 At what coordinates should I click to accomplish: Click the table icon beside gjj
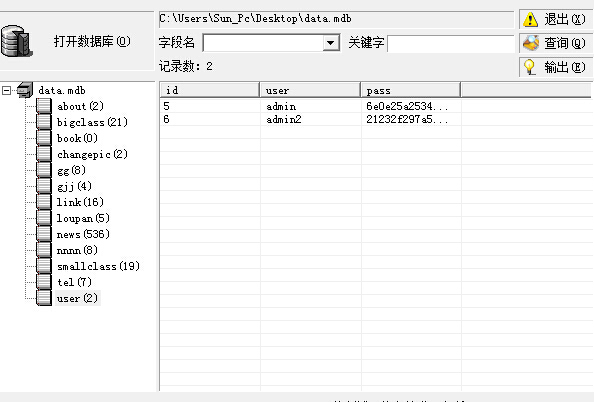(x=44, y=186)
